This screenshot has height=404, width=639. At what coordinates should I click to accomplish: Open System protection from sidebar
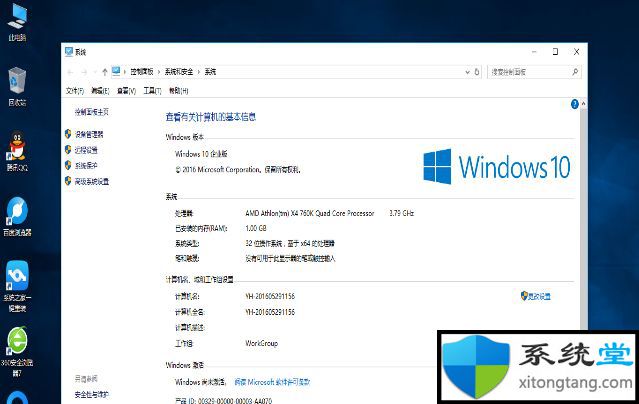pyautogui.click(x=86, y=165)
